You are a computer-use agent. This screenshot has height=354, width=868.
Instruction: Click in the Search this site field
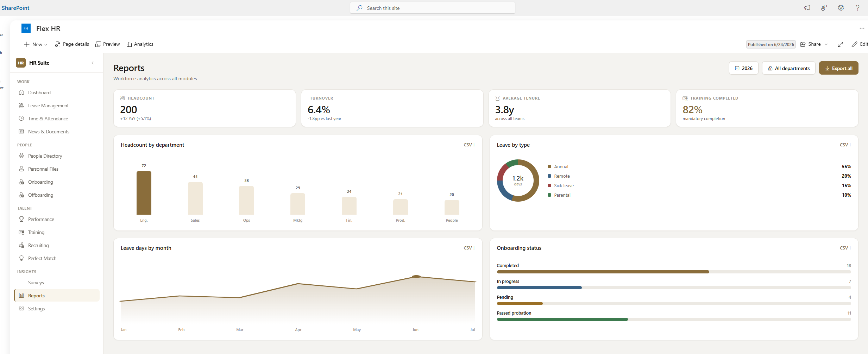pyautogui.click(x=432, y=8)
